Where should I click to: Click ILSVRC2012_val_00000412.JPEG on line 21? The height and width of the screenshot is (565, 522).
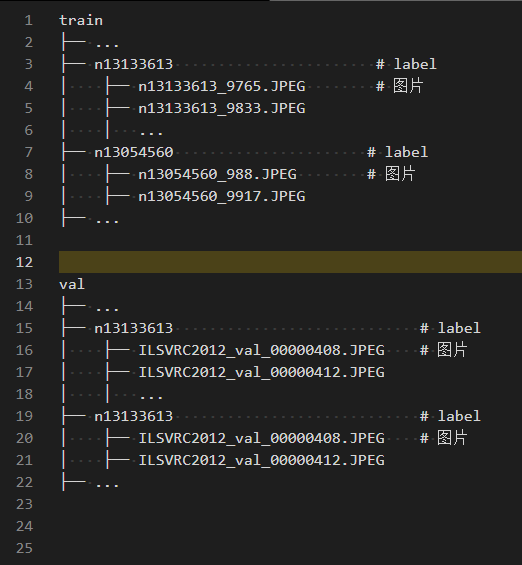point(262,460)
